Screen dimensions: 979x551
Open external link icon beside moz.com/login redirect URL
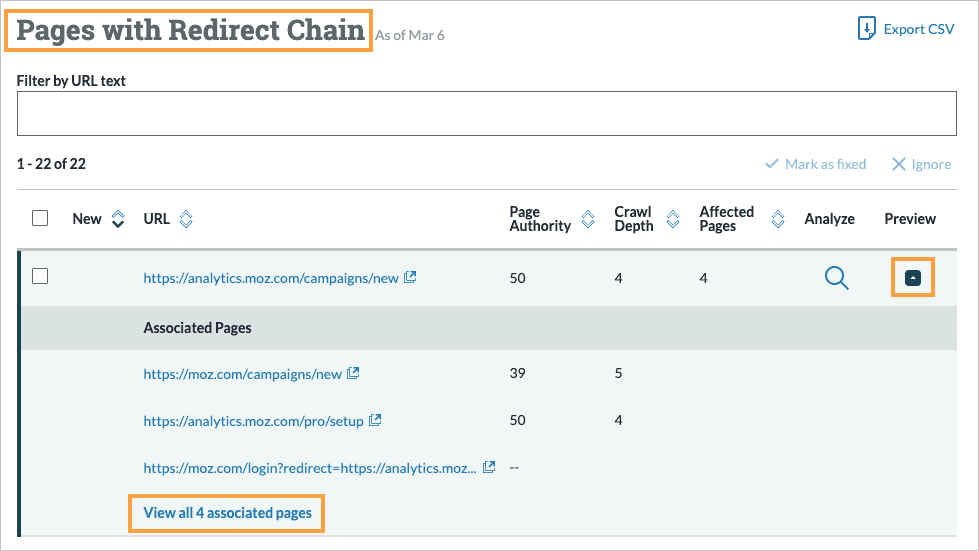point(489,467)
